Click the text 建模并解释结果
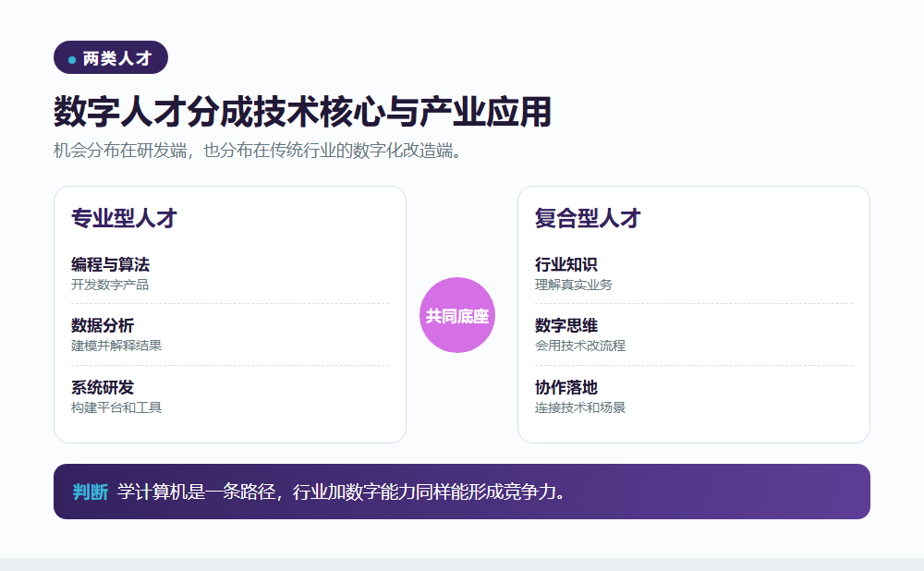Viewport: 924px width, 571px height. pos(116,346)
